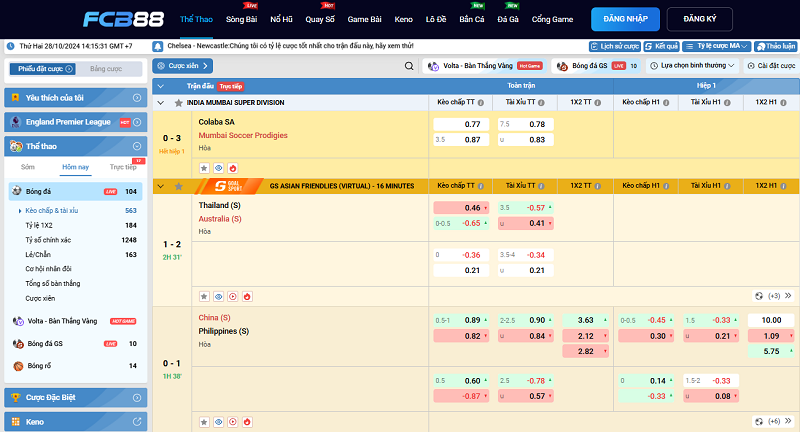The image size is (800, 432).
Task: Click the clock icon beside the date
Action: pos(10,46)
